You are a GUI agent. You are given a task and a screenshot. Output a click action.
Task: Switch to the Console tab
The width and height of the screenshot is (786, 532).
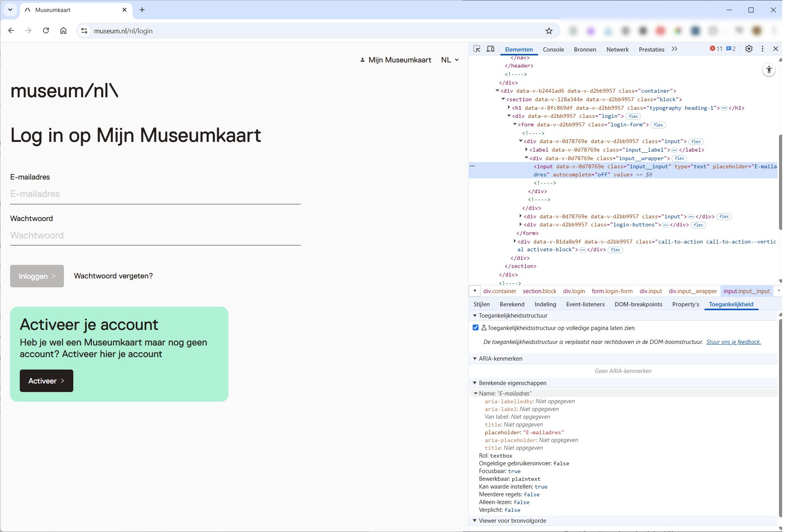click(553, 49)
